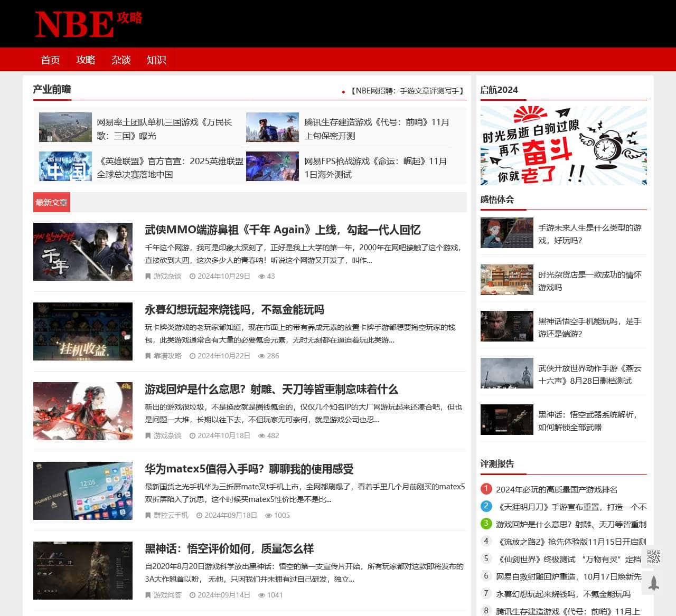Open the 杂谈 nav item

click(x=121, y=60)
